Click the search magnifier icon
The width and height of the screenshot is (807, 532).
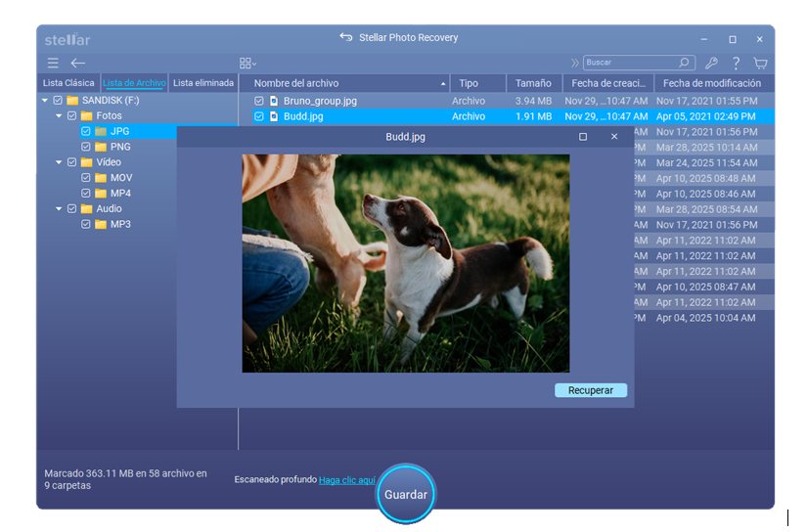pyautogui.click(x=685, y=63)
